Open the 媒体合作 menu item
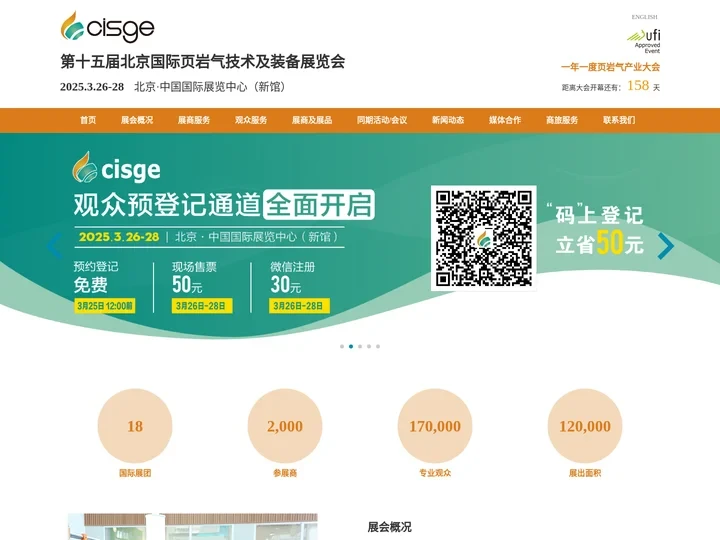 pyautogui.click(x=505, y=120)
